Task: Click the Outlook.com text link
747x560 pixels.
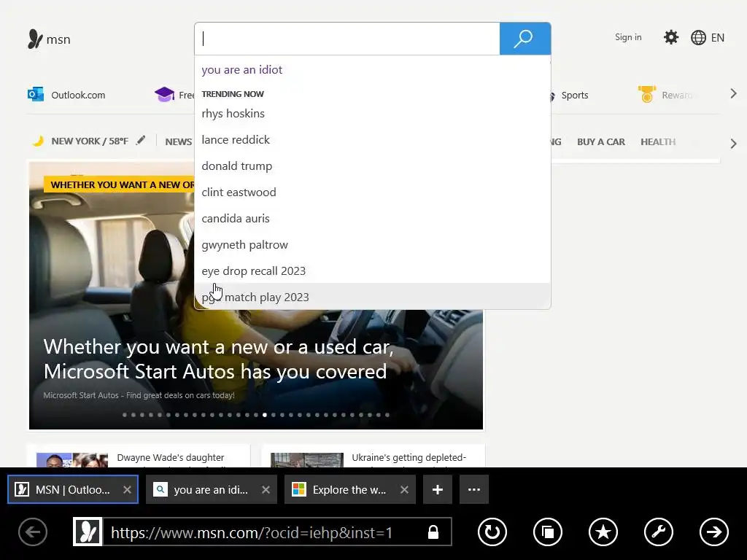Action: [x=78, y=95]
